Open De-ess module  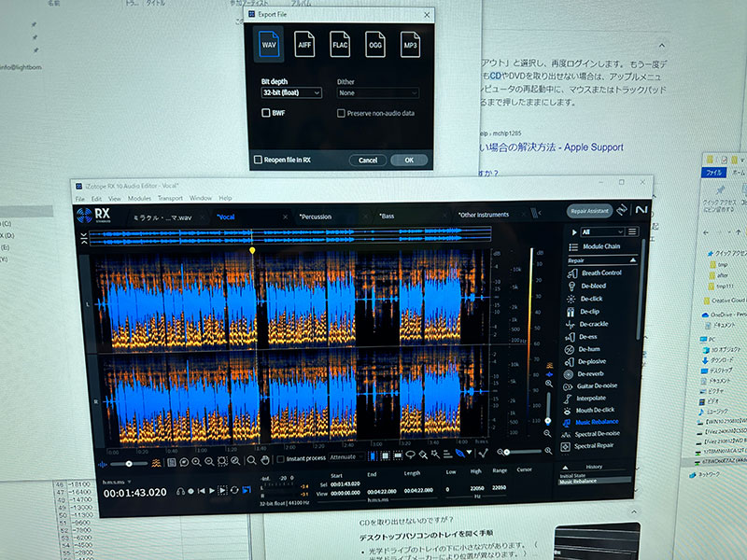pyautogui.click(x=581, y=337)
